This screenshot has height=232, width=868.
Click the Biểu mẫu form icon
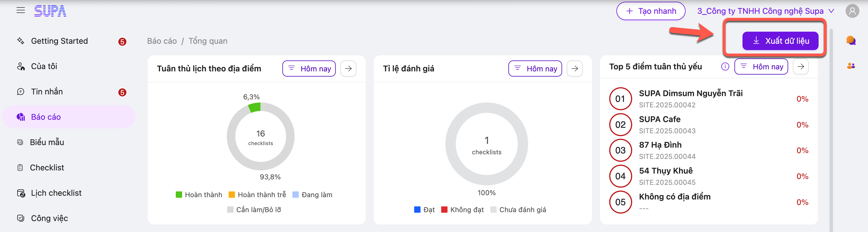[x=20, y=142]
